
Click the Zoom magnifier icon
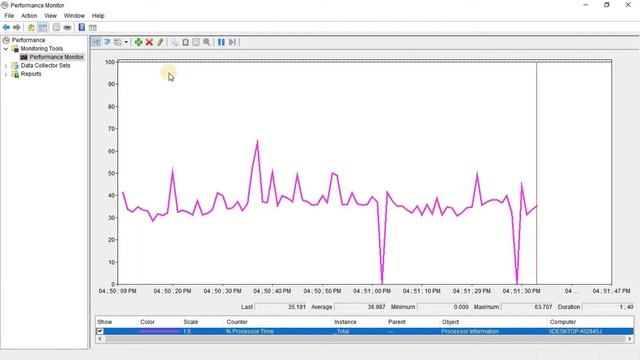207,42
